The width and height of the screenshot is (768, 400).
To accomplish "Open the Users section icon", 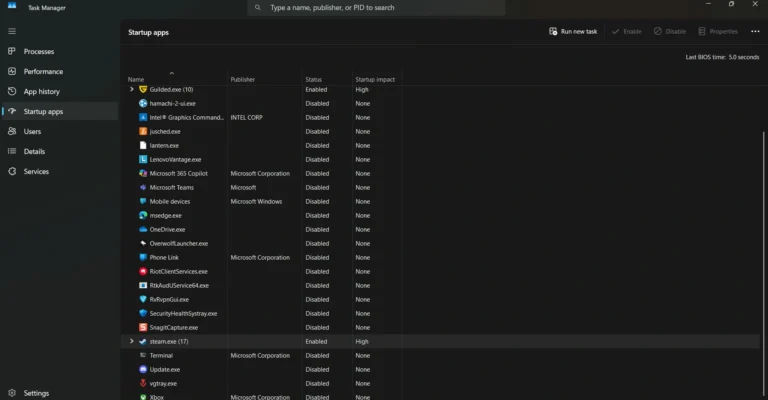I will (12, 131).
